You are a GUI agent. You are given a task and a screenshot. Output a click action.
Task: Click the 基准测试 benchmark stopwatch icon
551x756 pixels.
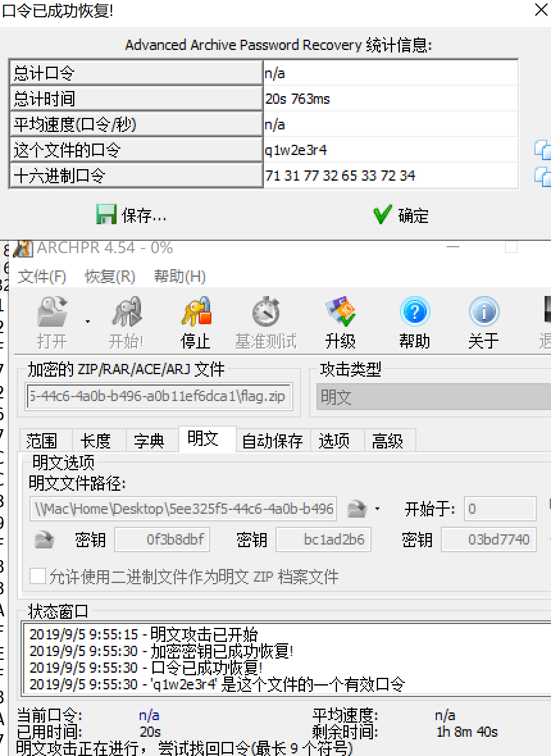coord(266,312)
